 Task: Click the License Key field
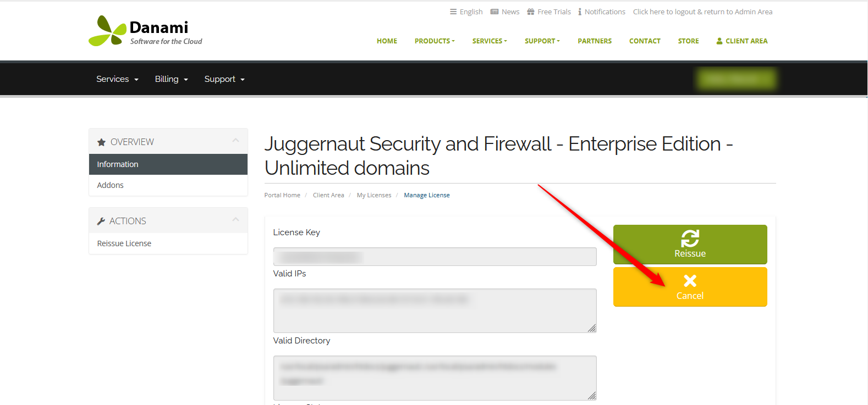(435, 257)
